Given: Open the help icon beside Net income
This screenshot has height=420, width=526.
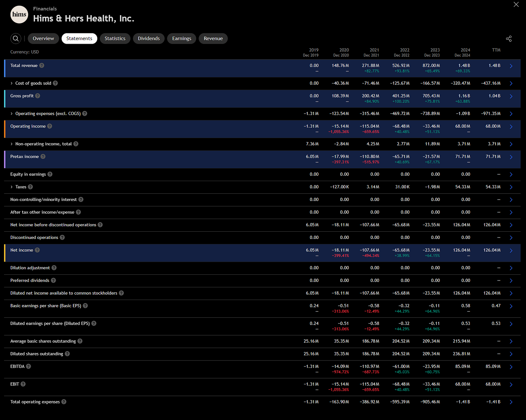Looking at the screenshot, I should (x=37, y=250).
